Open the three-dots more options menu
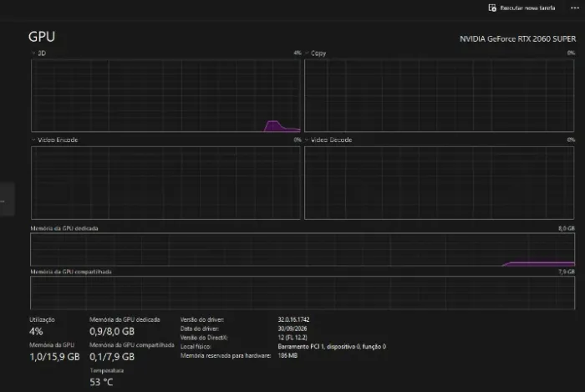585x392 pixels. pos(575,8)
